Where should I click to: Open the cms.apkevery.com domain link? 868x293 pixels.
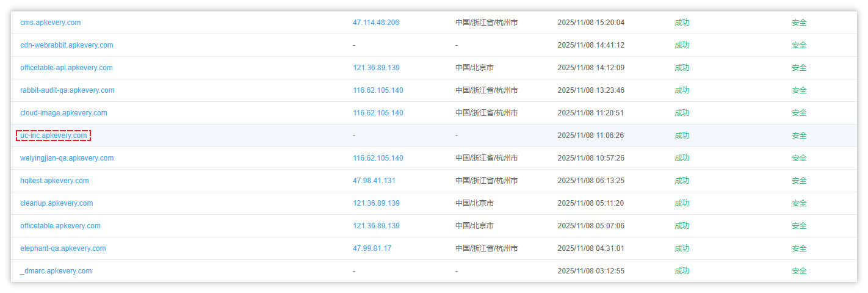coord(50,23)
